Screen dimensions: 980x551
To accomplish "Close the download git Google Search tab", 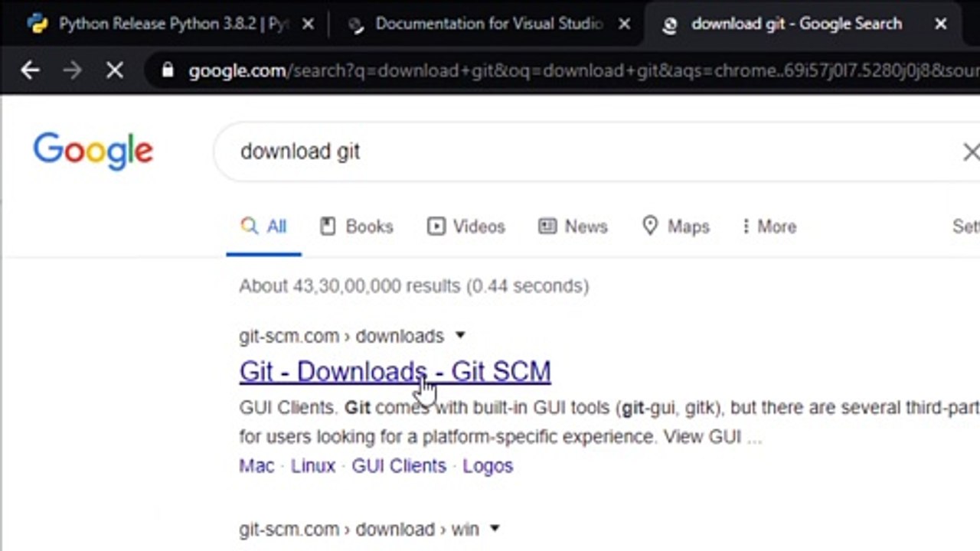I will pos(941,24).
